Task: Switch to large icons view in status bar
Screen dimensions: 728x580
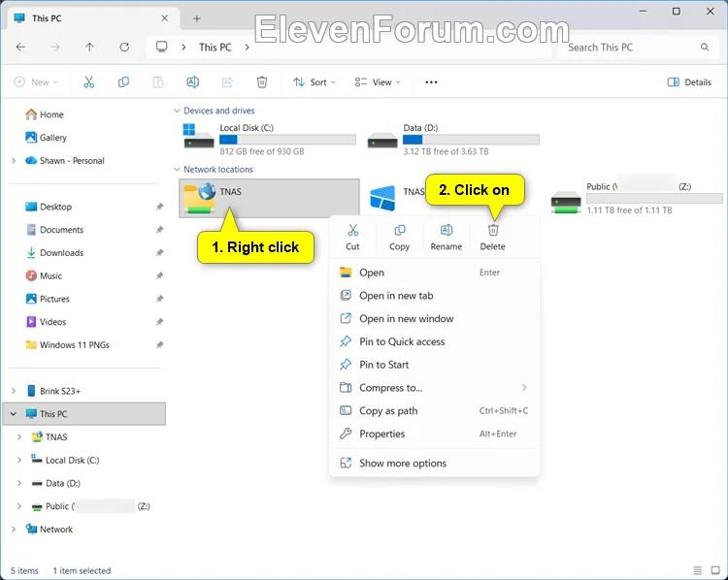Action: click(x=715, y=570)
